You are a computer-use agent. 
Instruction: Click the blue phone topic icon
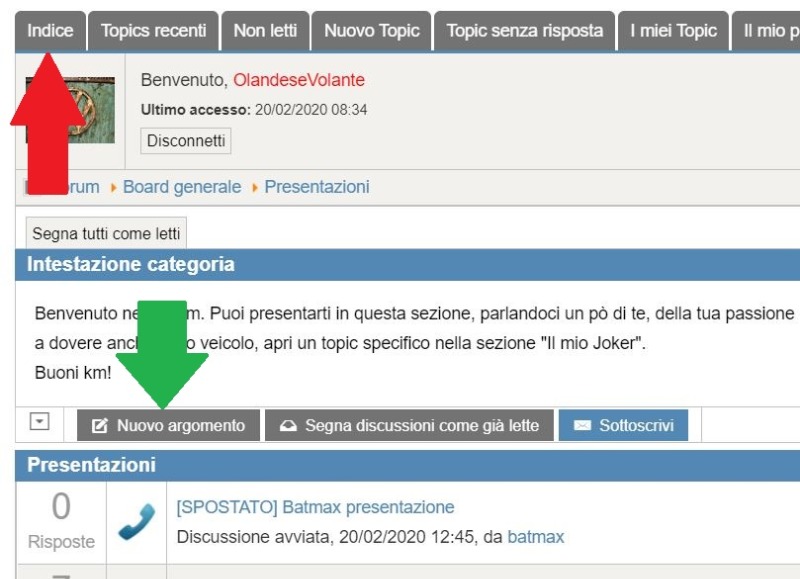136,521
